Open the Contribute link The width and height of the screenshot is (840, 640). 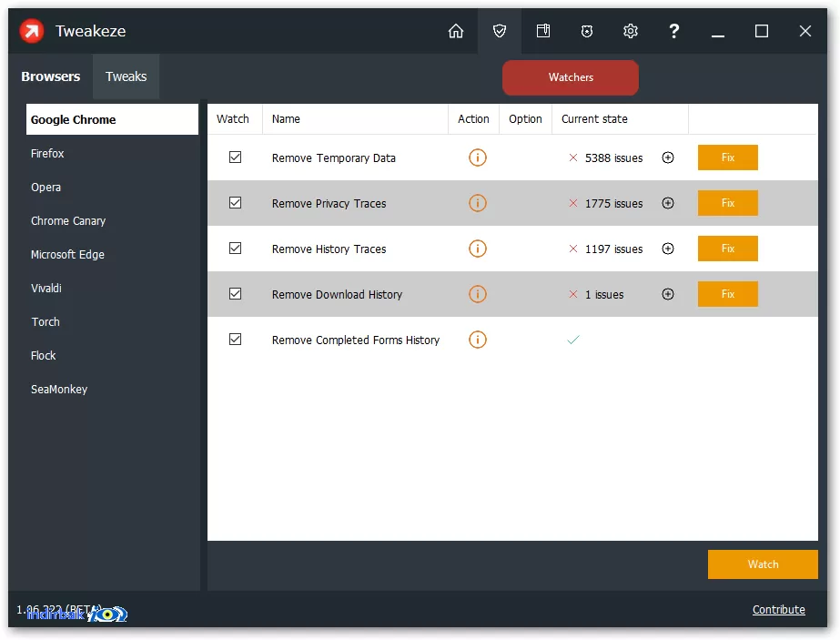tap(778, 609)
